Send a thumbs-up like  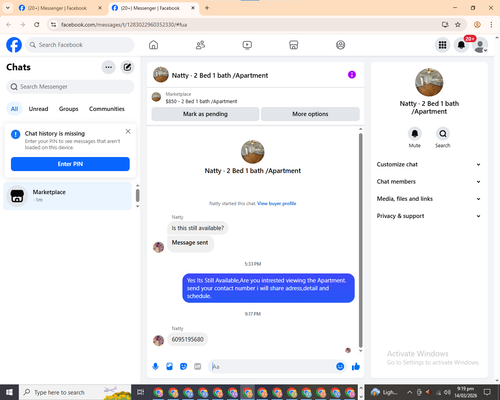(356, 367)
